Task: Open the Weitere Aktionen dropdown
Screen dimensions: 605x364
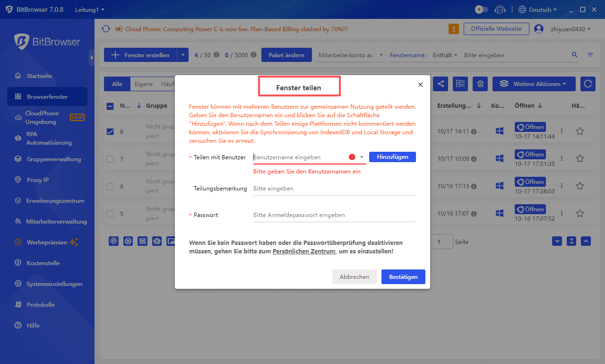Action: pos(534,84)
